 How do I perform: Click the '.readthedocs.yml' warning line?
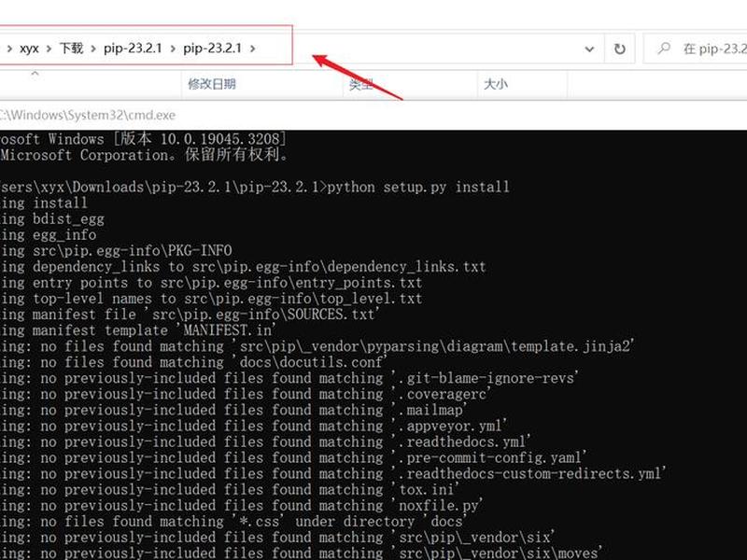[x=266, y=441]
